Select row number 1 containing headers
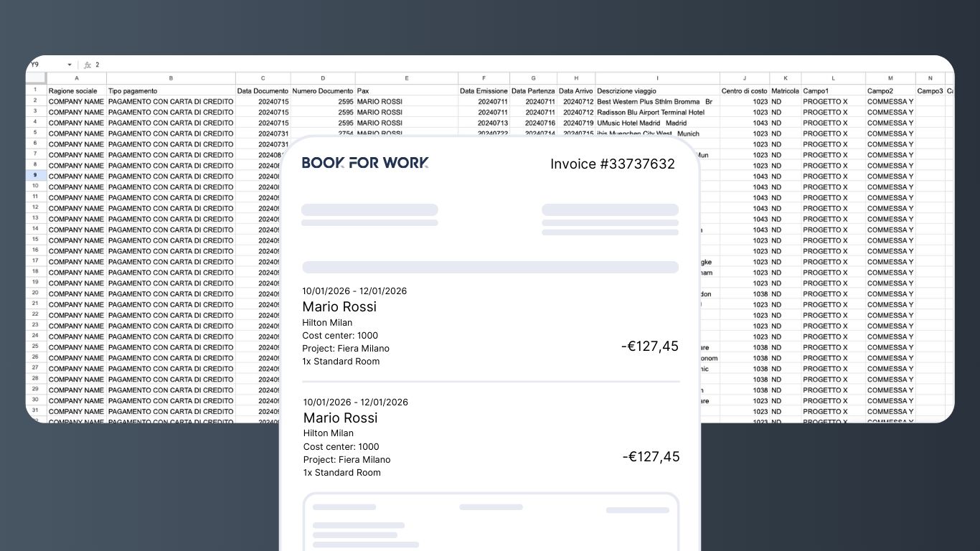Screen dimensions: 980x551 click(36, 91)
